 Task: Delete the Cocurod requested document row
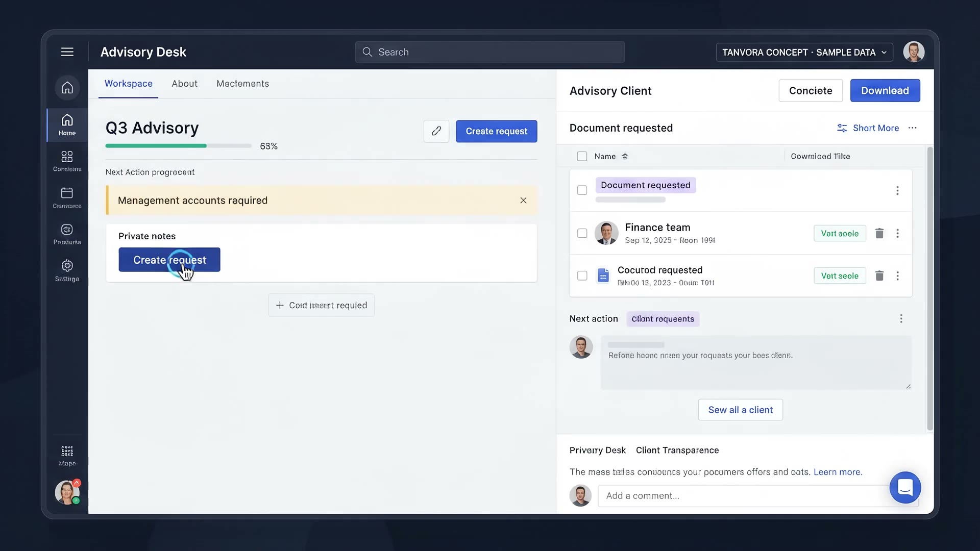pos(879,275)
